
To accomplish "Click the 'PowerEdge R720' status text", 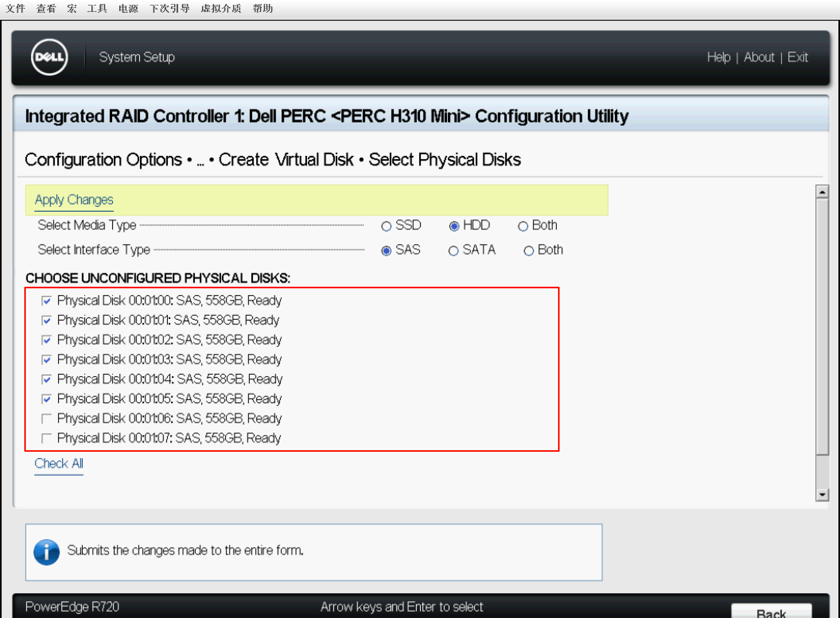I will pyautogui.click(x=72, y=607).
